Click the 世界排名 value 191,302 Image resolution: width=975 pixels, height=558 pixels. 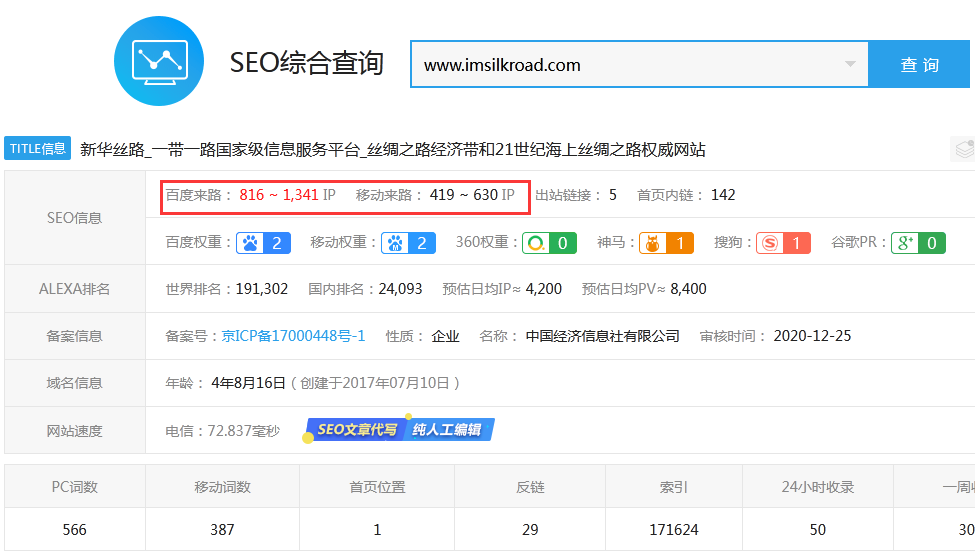coord(262,289)
